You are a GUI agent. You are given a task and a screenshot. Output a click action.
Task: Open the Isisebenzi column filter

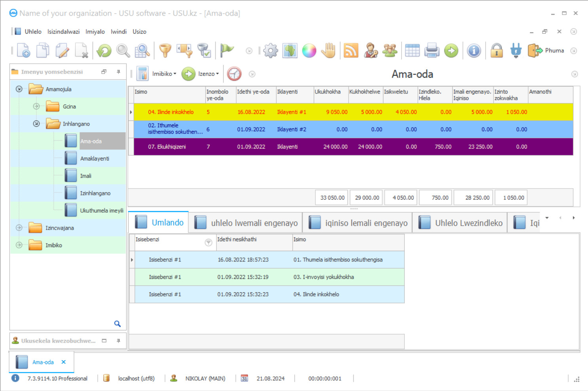(208, 242)
